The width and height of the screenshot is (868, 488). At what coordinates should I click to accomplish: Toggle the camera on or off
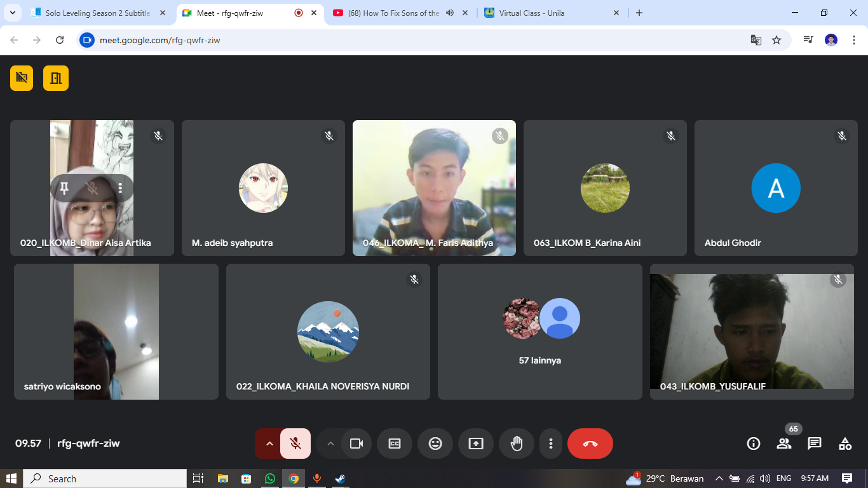point(356,444)
